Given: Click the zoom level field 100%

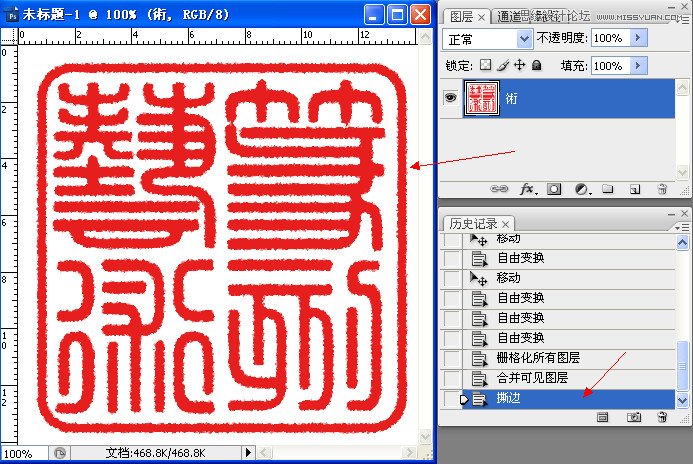Looking at the screenshot, I should click(24, 453).
